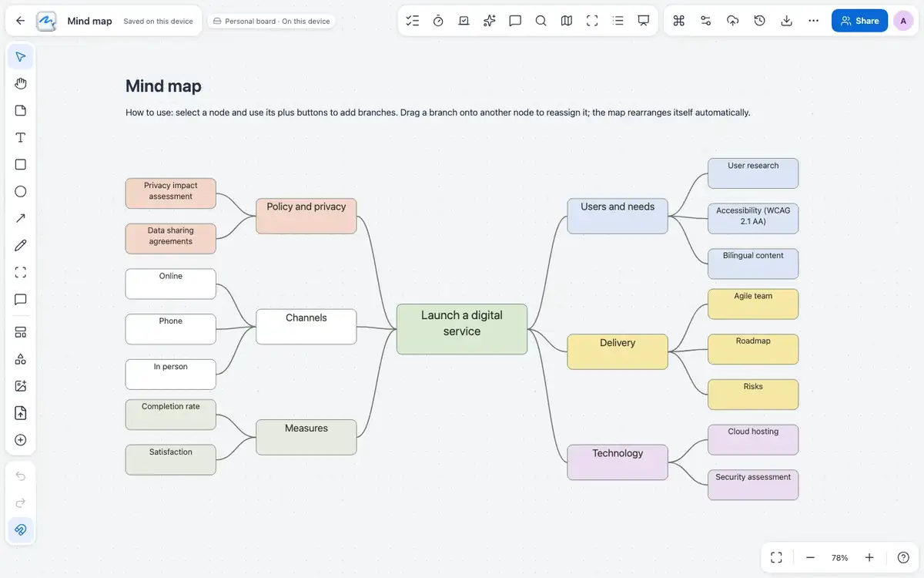Open account menu via avatar A

pyautogui.click(x=903, y=21)
